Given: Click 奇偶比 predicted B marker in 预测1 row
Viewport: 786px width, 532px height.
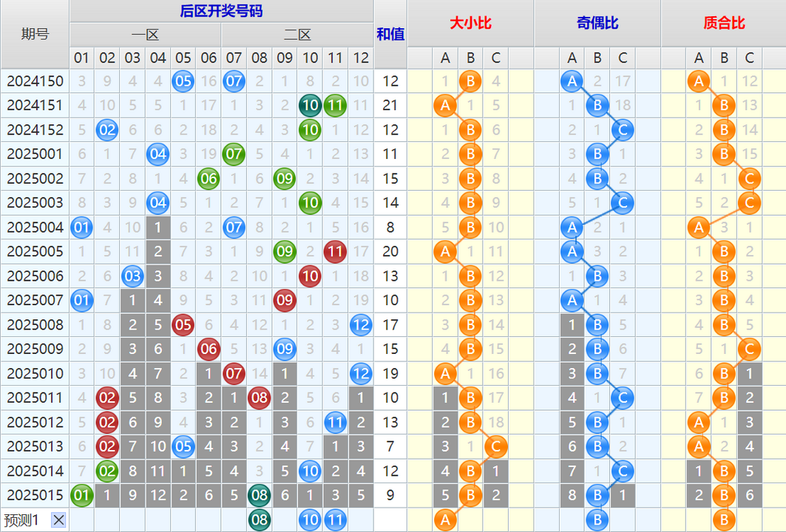Looking at the screenshot, I should [x=597, y=520].
